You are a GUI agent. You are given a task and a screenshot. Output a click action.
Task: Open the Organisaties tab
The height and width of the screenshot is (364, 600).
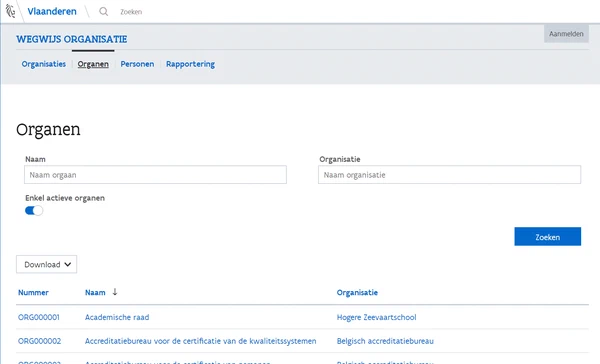pyautogui.click(x=44, y=64)
